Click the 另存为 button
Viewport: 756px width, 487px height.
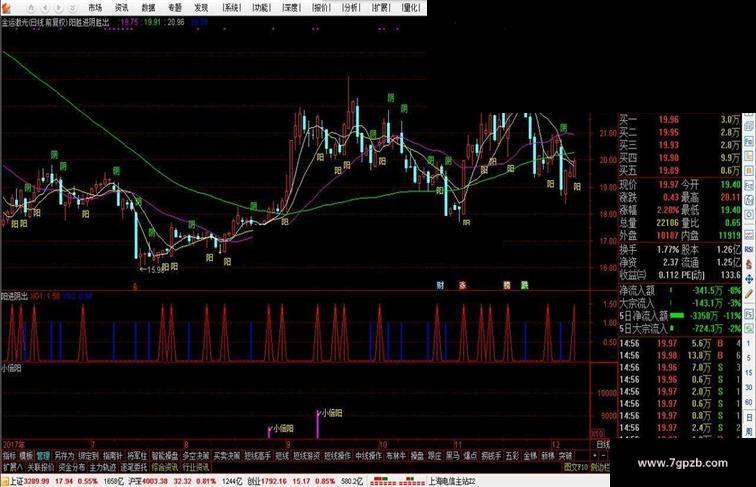tap(64, 456)
